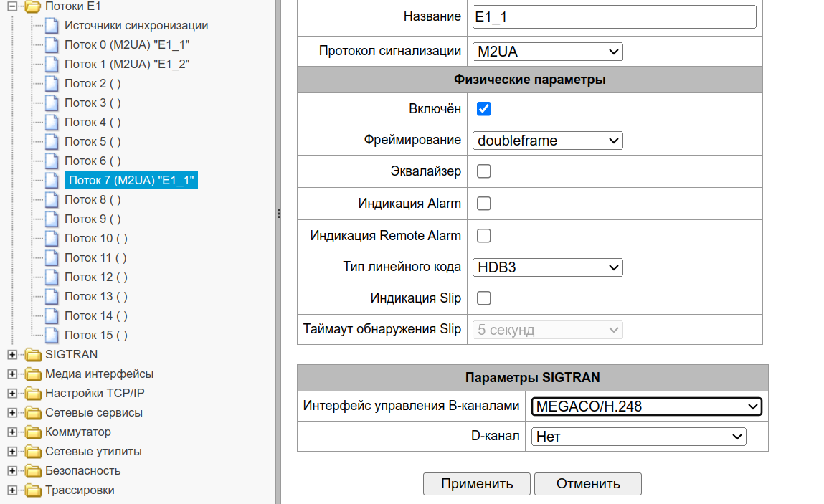
Task: Click the Трассировки folder icon
Action: point(33,490)
